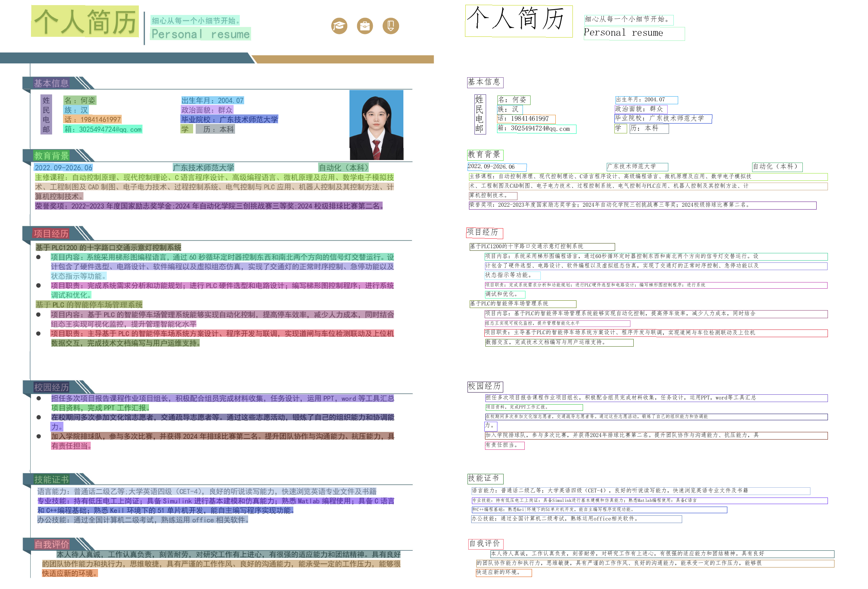
Task: Click the highlighted 'Personal resume' text on the left
Action: [200, 34]
